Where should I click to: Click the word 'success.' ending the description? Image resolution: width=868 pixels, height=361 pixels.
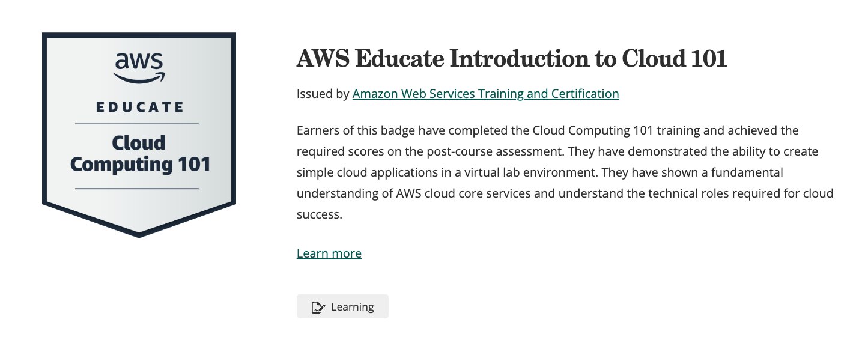(319, 214)
